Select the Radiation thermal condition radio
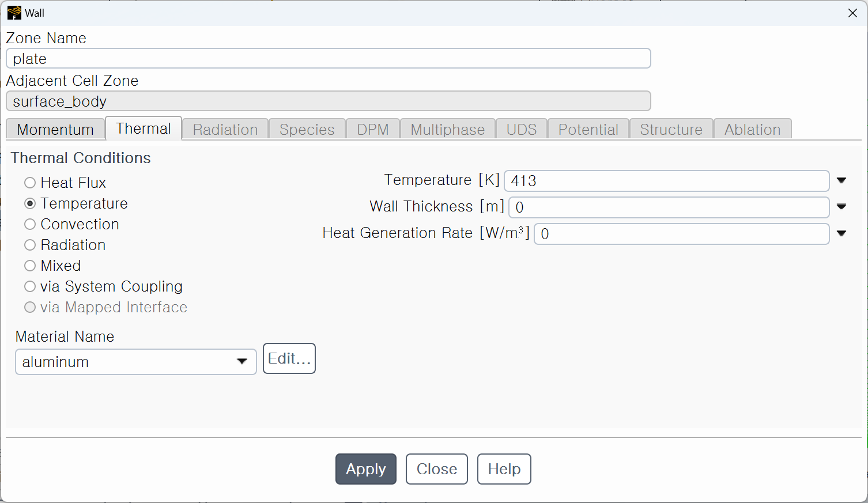This screenshot has height=503, width=868. point(65,245)
